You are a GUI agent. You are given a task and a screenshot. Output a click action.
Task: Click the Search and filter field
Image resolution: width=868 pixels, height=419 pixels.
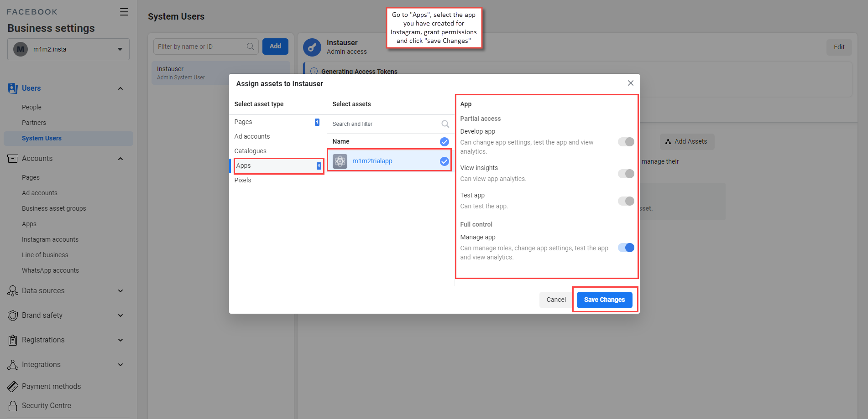click(x=391, y=124)
